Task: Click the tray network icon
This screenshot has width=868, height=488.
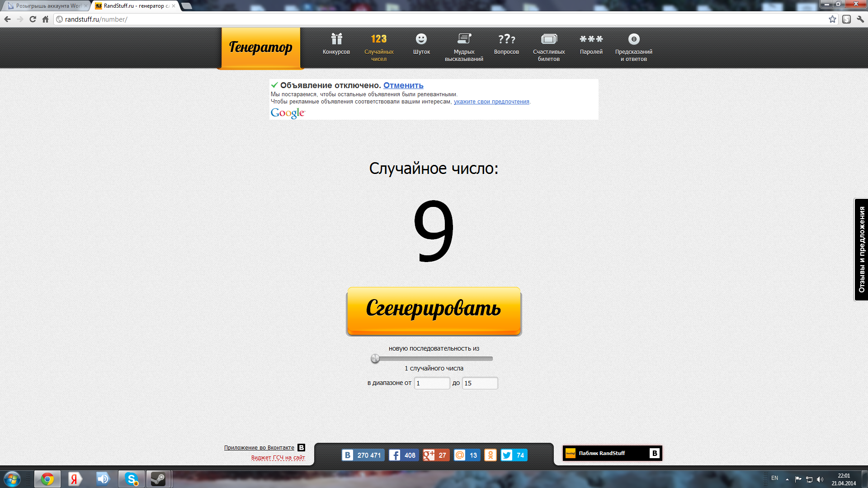Action: point(809,479)
